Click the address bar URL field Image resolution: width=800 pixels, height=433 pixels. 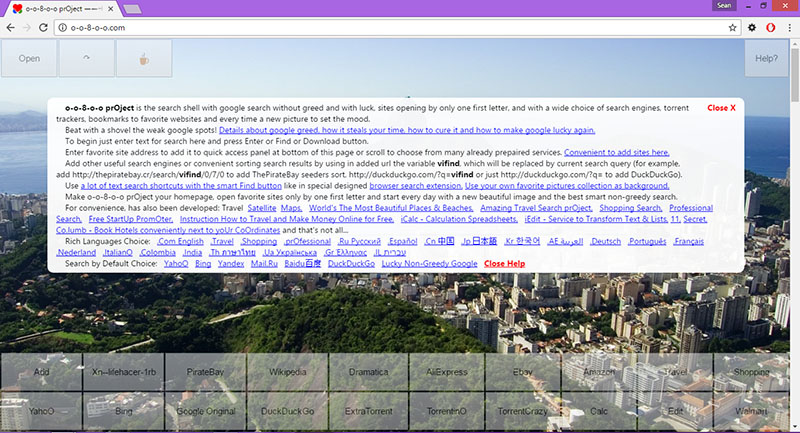click(x=395, y=28)
